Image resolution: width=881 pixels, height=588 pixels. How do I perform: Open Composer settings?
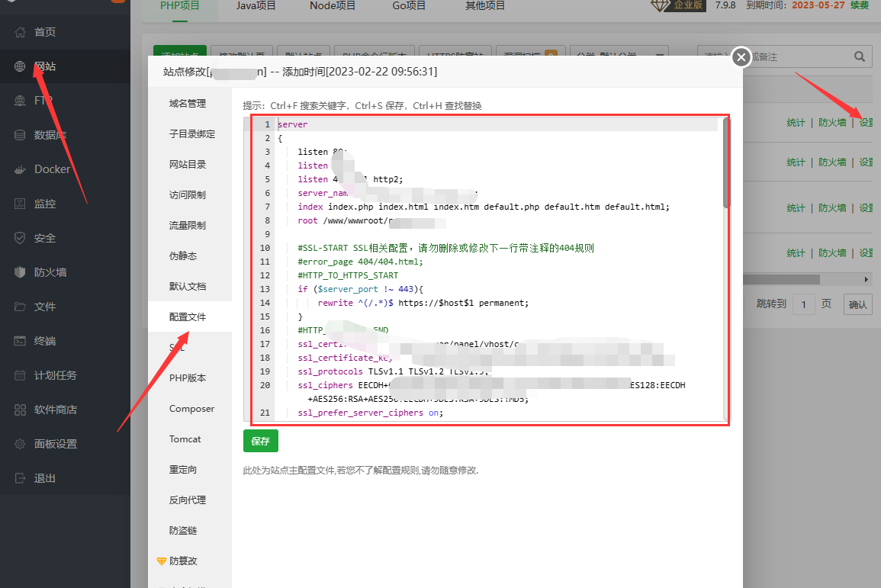tap(190, 408)
